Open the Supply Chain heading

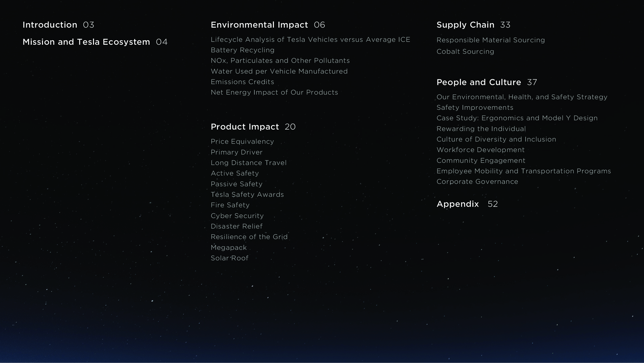coord(466,25)
